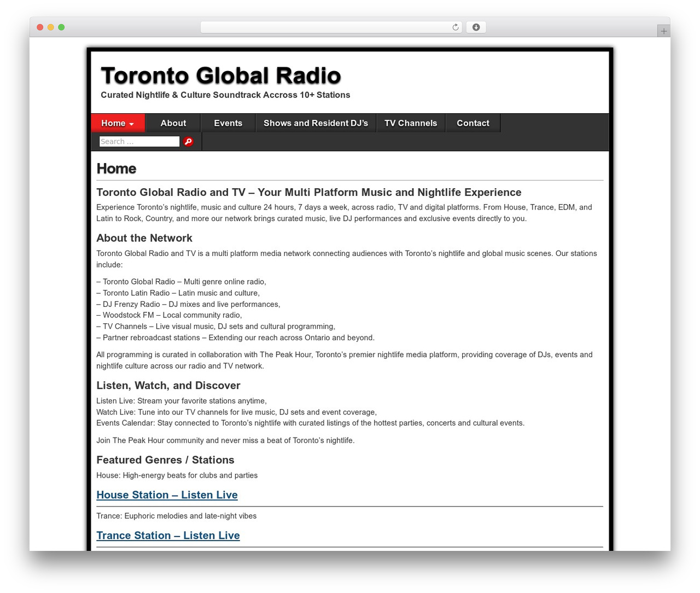Screen dimensions: 700x593
Task: Click the Toronto Latin Radio list line
Action: [178, 293]
